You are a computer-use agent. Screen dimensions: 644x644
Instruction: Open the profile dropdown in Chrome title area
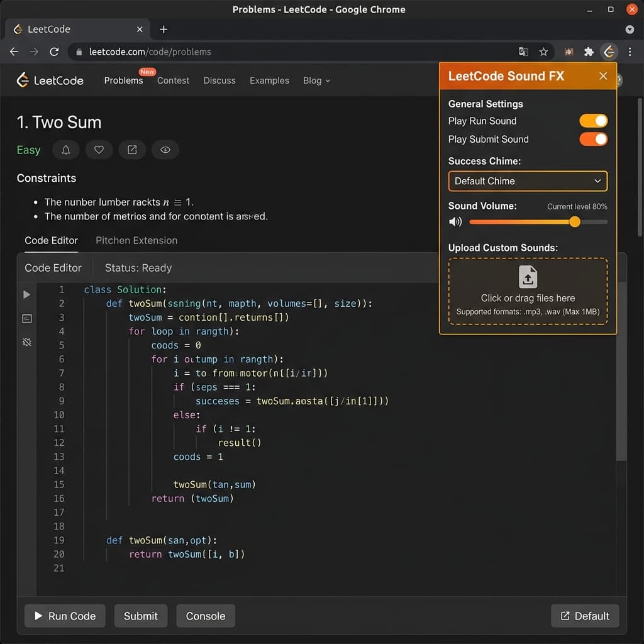[629, 29]
